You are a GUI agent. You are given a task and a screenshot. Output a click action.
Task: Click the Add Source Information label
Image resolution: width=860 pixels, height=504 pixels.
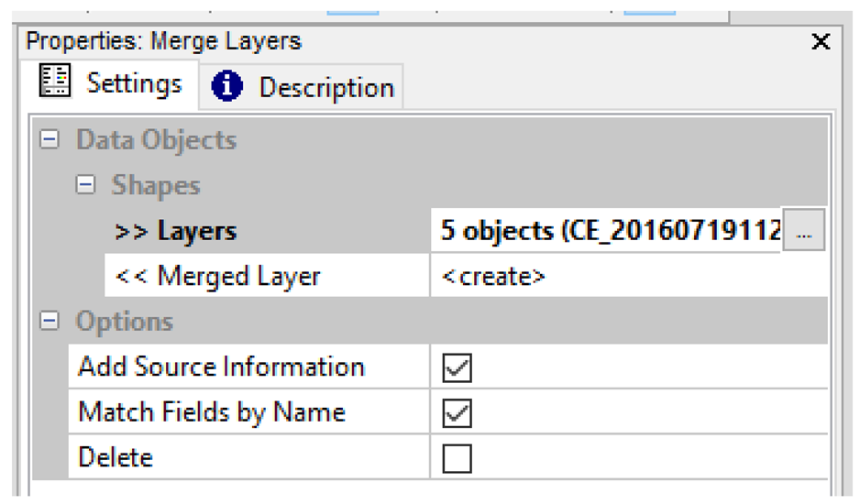tap(221, 367)
